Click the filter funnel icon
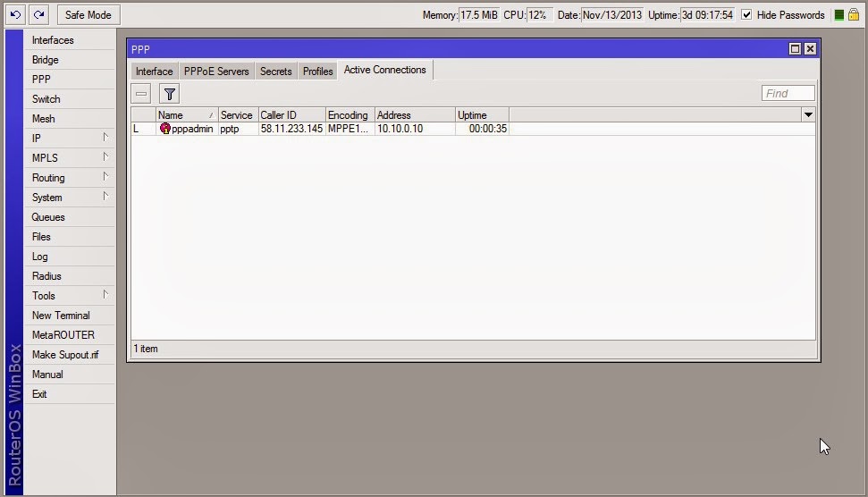The height and width of the screenshot is (497, 868). click(169, 94)
